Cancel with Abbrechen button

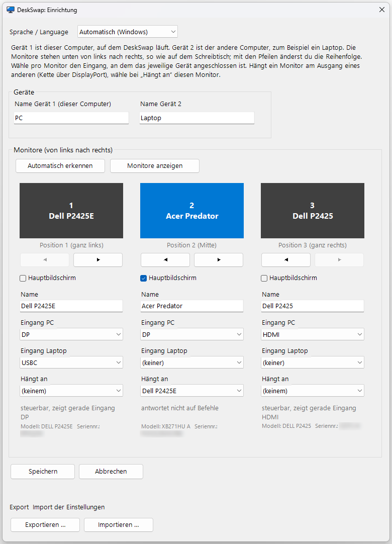111,472
